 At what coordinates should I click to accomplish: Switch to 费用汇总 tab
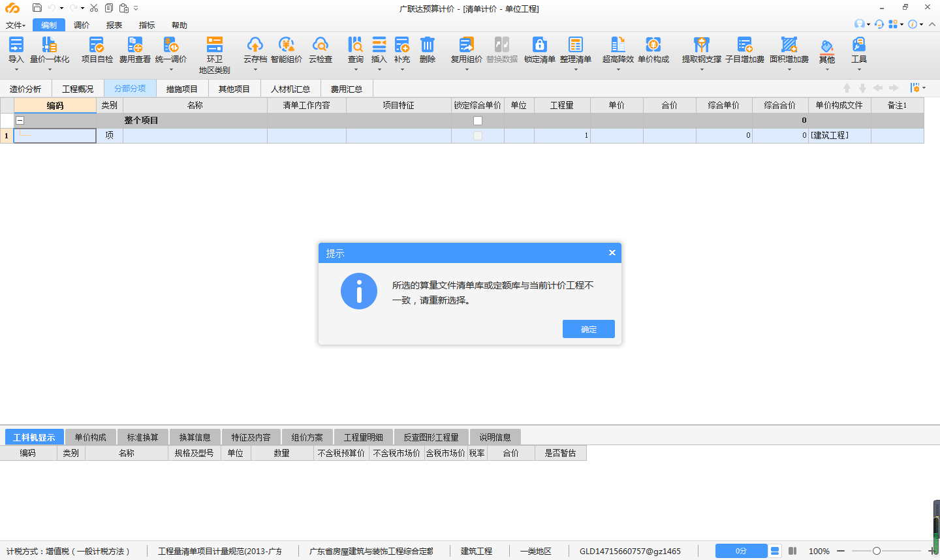[347, 89]
